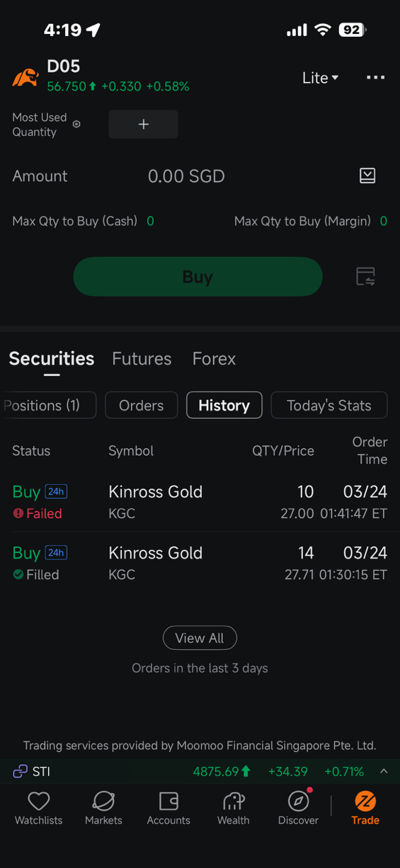Open the order type switch icon beside Buy
Viewport: 400px width, 868px height.
[365, 277]
